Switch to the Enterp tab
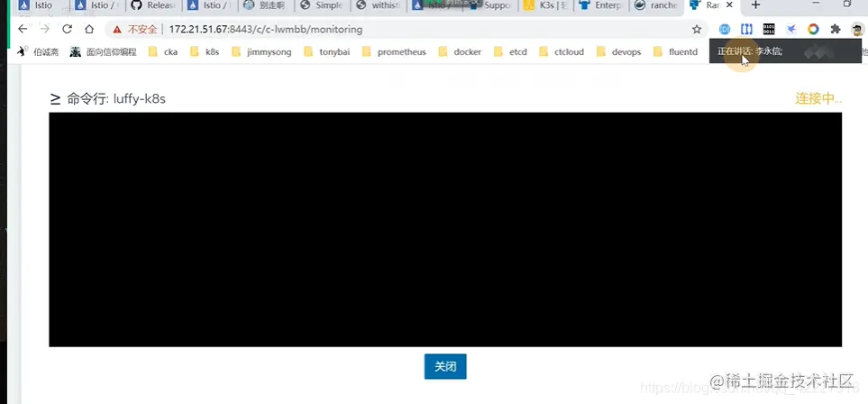 pos(602,5)
